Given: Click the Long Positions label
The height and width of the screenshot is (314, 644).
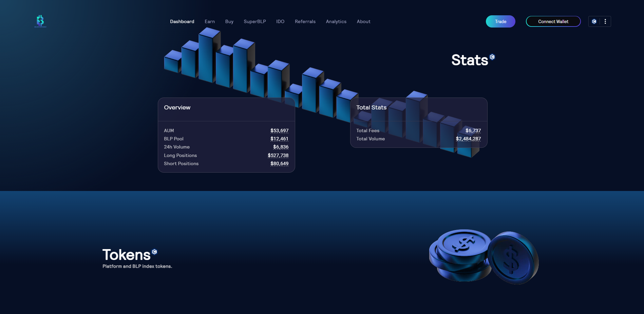Looking at the screenshot, I should [181, 155].
